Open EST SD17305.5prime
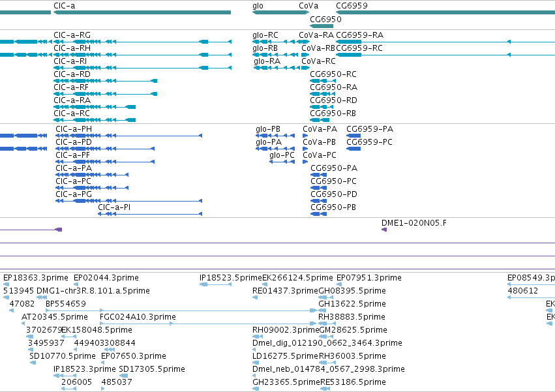The width and height of the screenshot is (555, 392). click(x=152, y=369)
